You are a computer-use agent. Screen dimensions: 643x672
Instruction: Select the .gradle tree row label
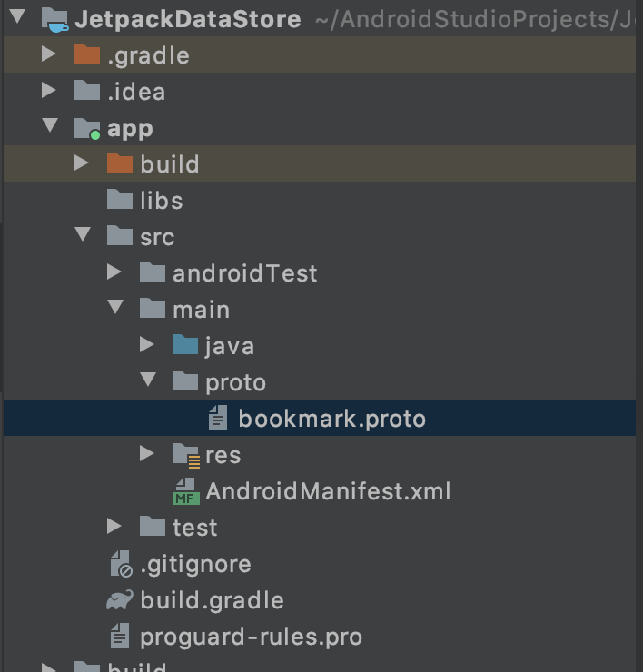click(x=148, y=55)
